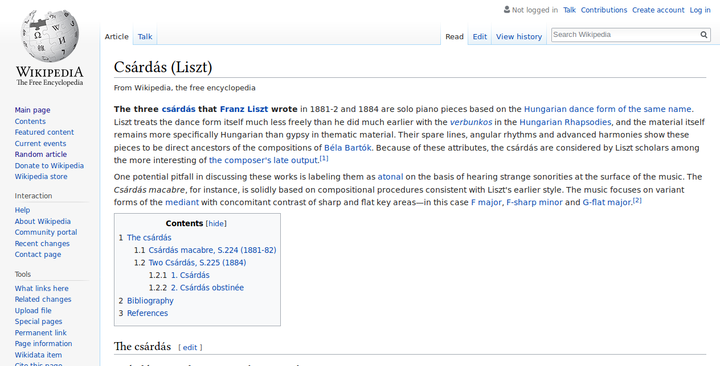Viewport: 720px width, 366px height.
Task: Open the Edit tab
Action: coord(480,37)
